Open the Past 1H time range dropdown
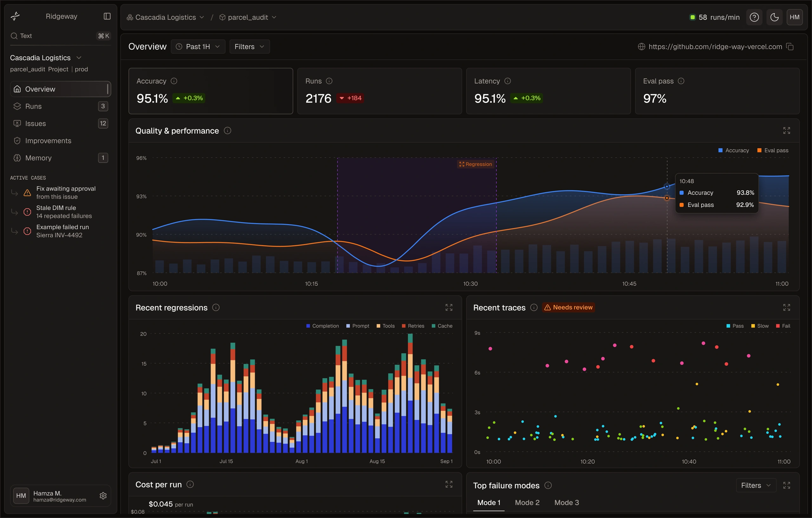This screenshot has width=812, height=518. pyautogui.click(x=198, y=47)
